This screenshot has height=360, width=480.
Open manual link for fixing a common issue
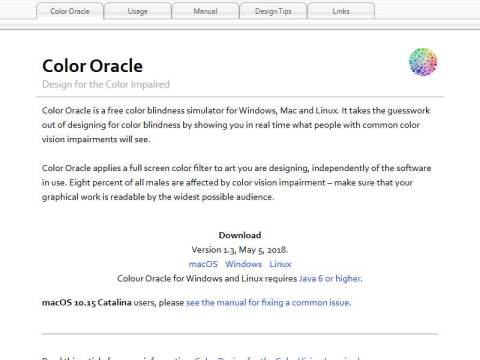[x=268, y=303]
